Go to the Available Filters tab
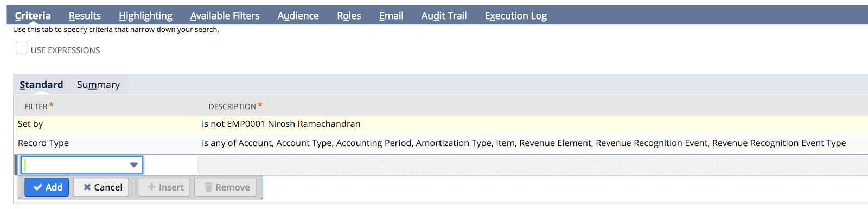Screen dimensions: 868x209 (x=225, y=16)
